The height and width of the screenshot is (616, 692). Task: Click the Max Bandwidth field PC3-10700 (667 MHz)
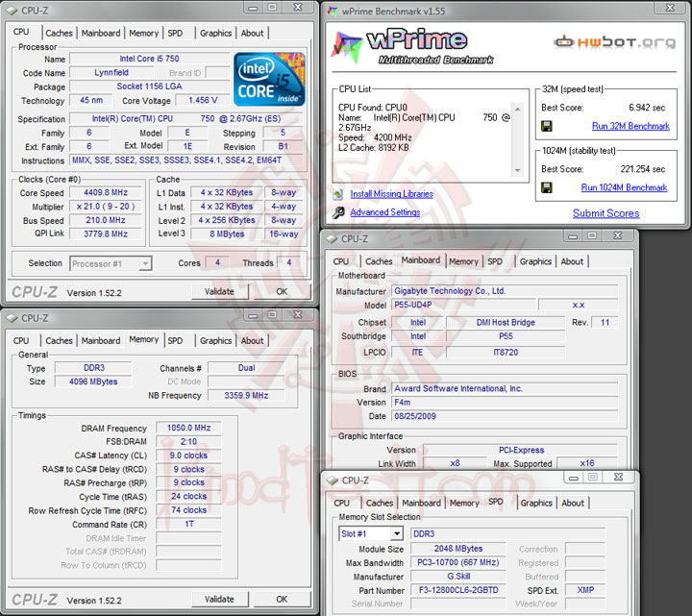458,563
